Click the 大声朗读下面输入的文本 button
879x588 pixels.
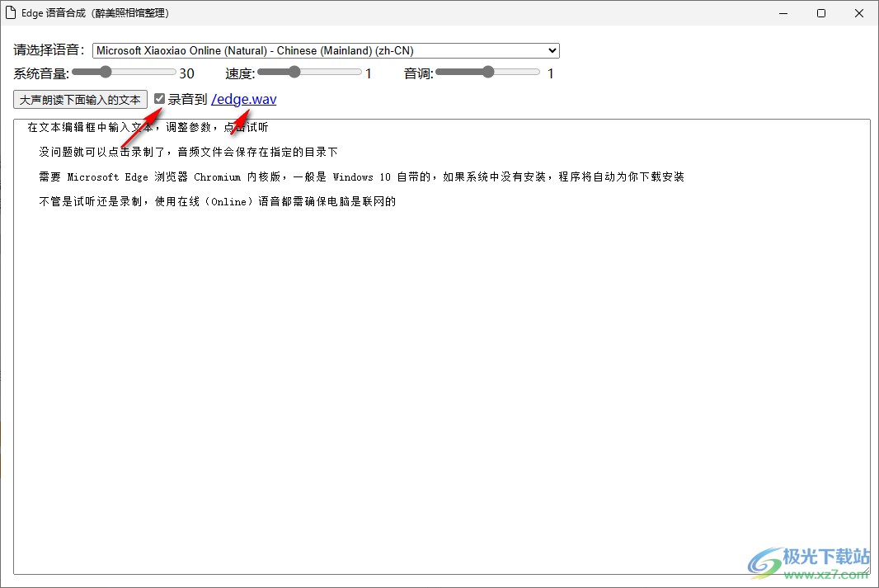pos(79,99)
